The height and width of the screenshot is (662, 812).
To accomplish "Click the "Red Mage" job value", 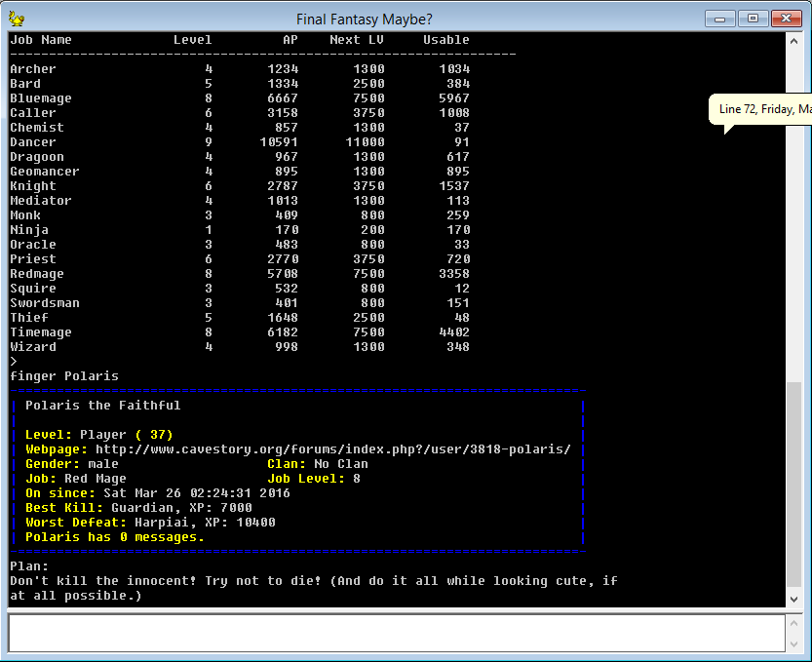I will click(96, 479).
